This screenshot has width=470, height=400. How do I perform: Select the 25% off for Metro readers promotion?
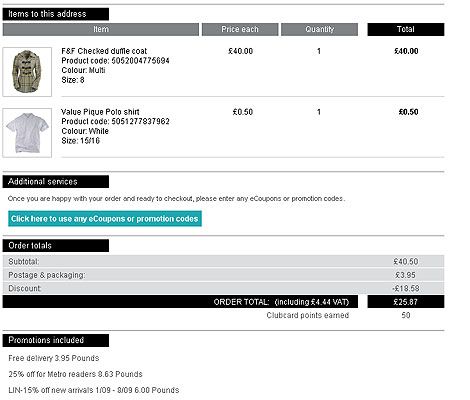75,374
